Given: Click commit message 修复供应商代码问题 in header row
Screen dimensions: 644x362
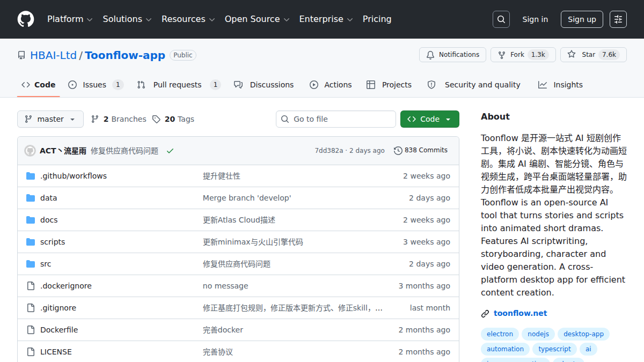Looking at the screenshot, I should coord(125,151).
